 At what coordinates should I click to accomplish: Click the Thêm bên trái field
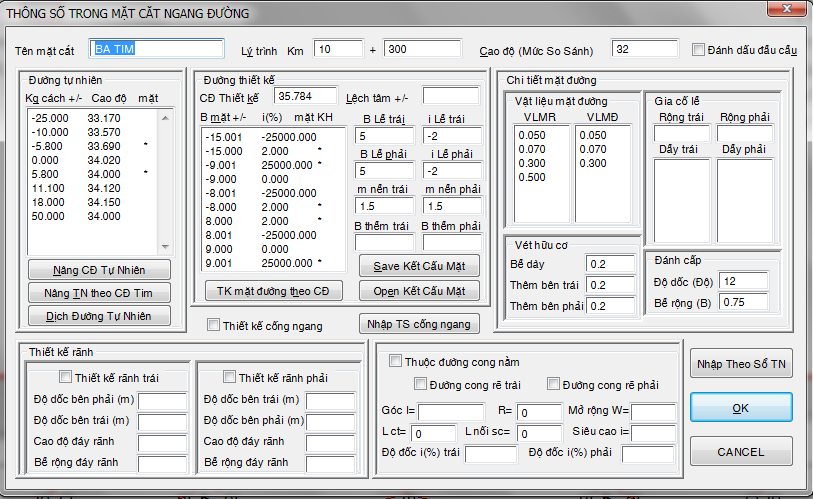point(610,285)
